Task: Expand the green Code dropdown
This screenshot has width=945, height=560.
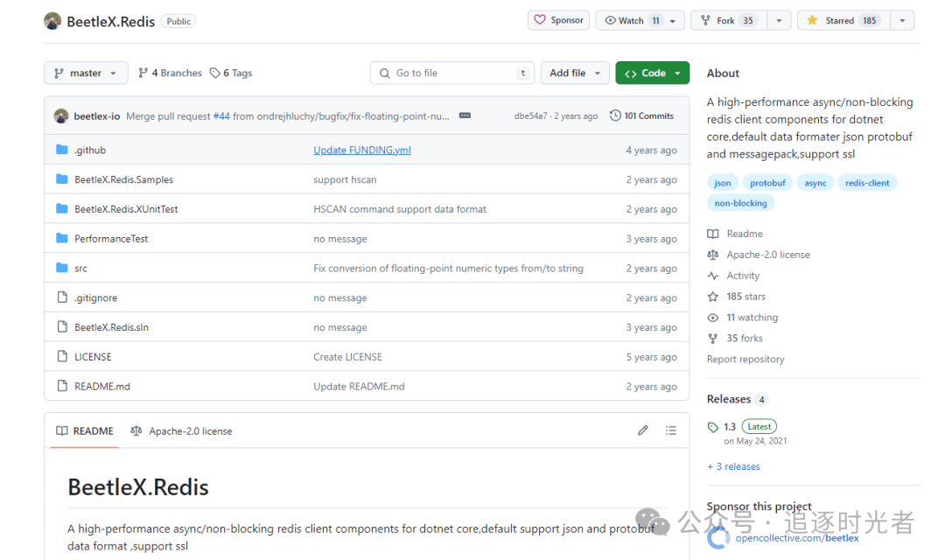Action: [x=652, y=73]
